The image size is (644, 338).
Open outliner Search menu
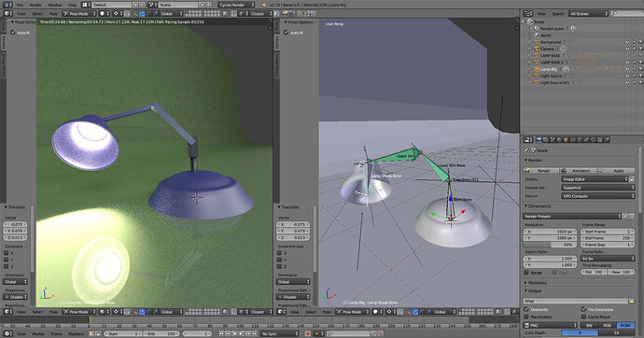tap(558, 14)
